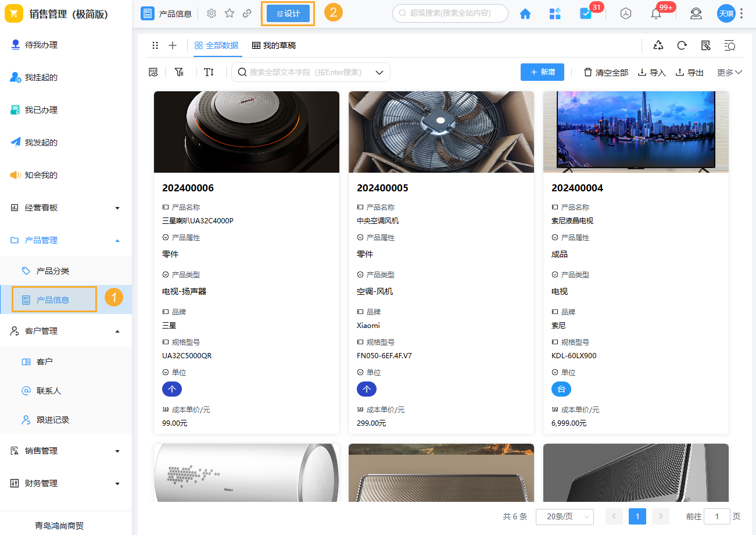Open the settings gear beside 产品信息
Screen dimensions: 756x535
coord(212,13)
